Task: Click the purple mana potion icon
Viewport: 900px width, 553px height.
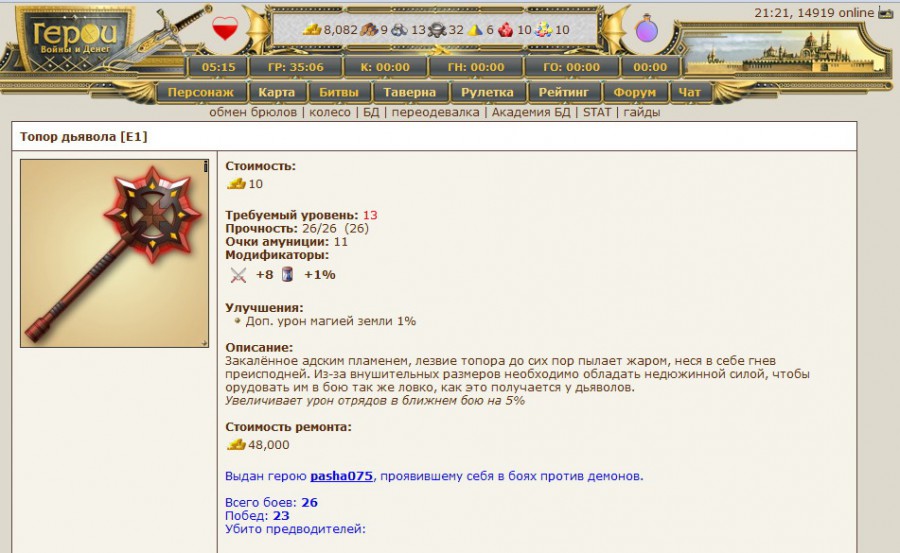Action: click(647, 29)
